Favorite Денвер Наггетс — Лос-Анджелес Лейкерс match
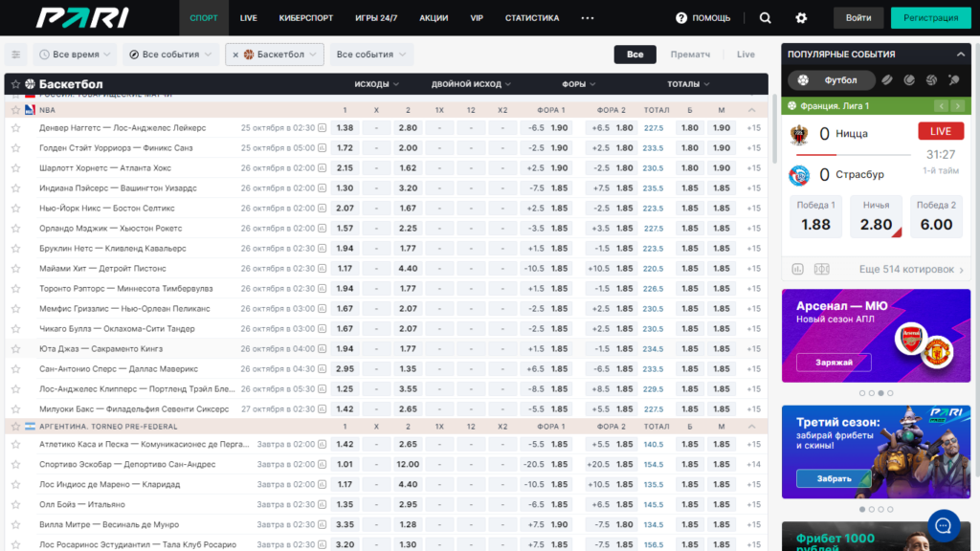This screenshot has width=980, height=551. pyautogui.click(x=15, y=128)
